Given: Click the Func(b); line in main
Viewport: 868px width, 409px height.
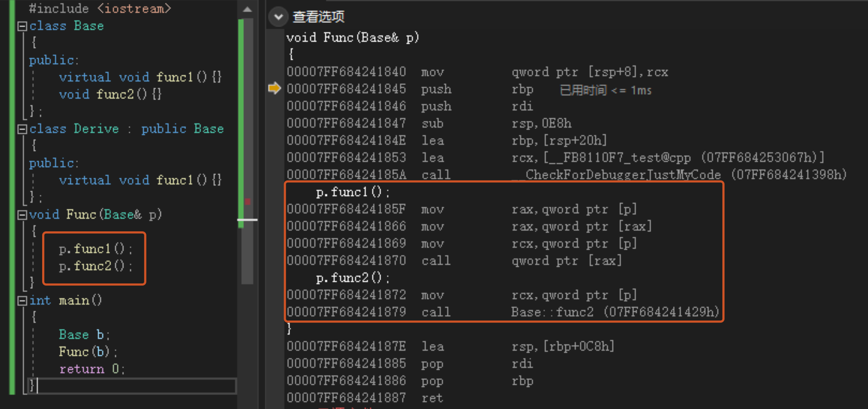Looking at the screenshot, I should [88, 352].
